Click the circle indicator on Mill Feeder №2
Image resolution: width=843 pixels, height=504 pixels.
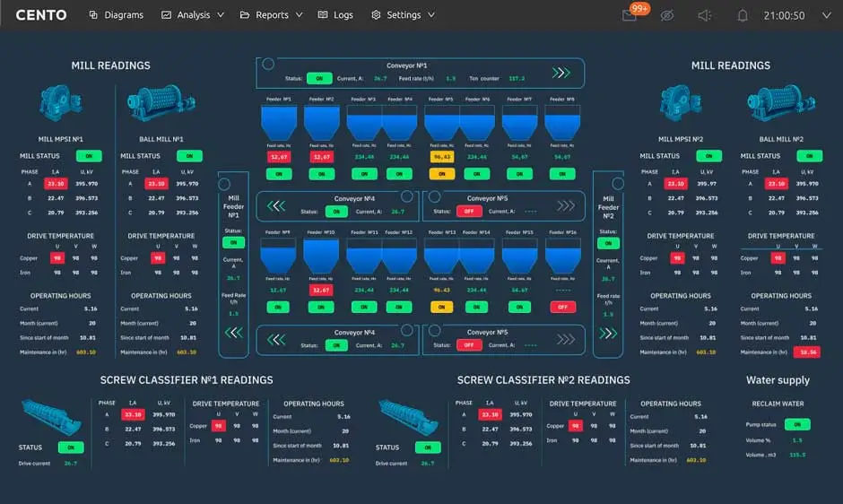click(x=618, y=184)
